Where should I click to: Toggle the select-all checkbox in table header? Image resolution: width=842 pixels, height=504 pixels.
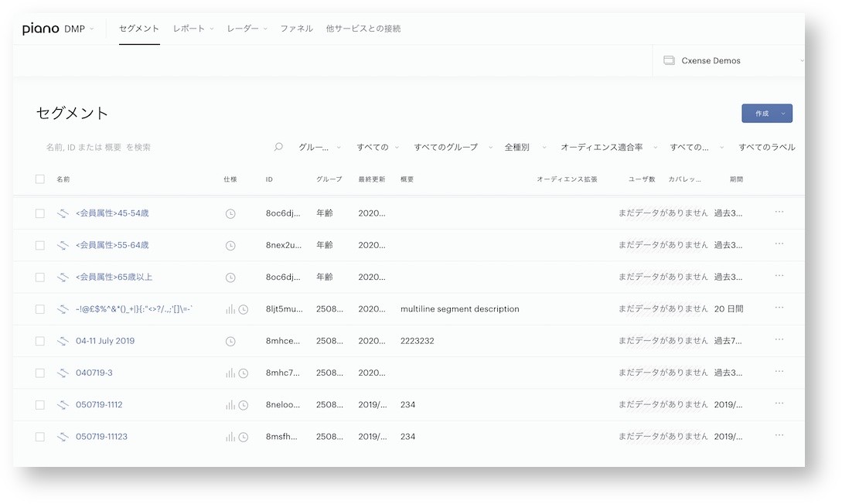(39, 179)
